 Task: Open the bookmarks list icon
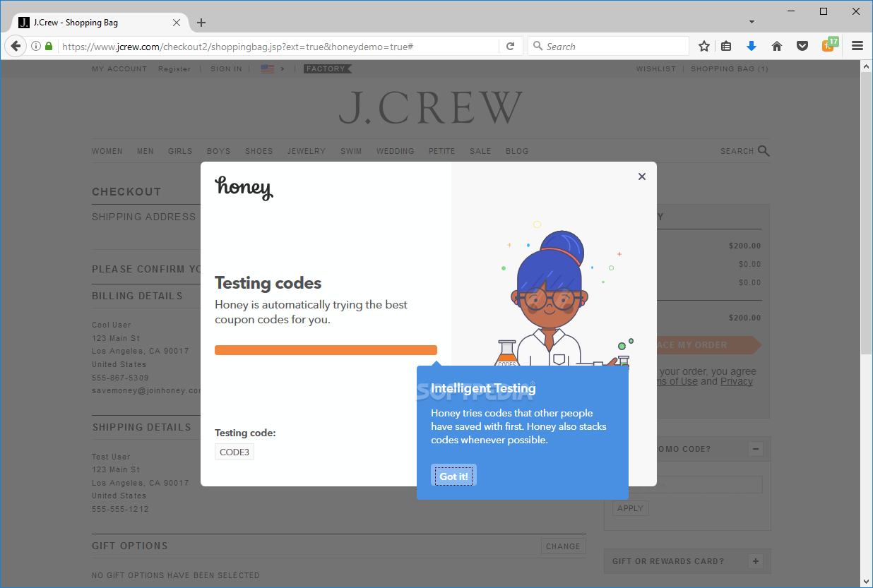click(726, 46)
